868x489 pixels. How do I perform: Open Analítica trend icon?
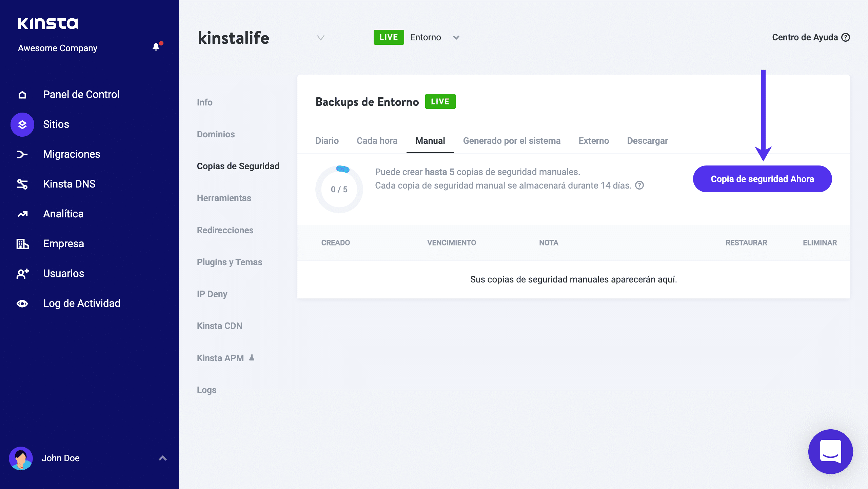click(22, 214)
